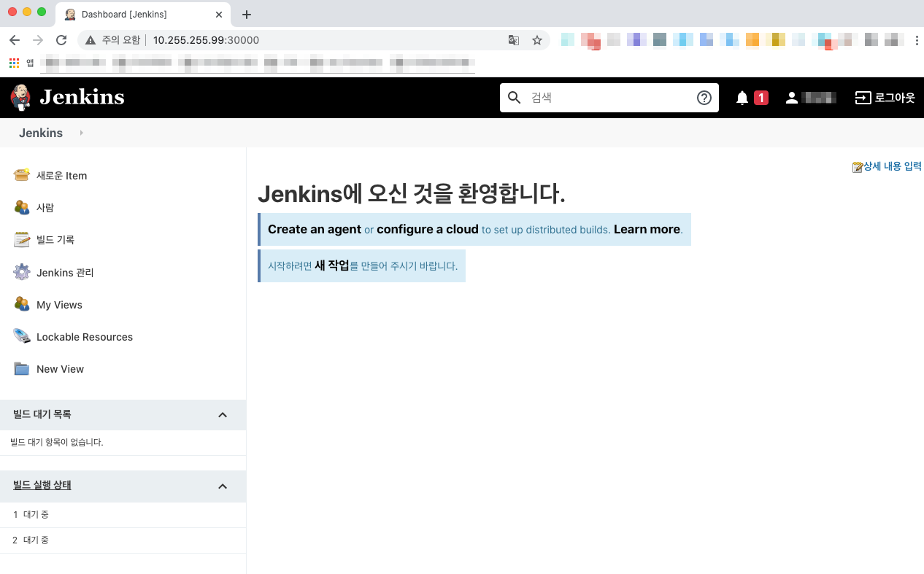Click the search magnifier icon
Screen dimensions: 924x574
pos(515,98)
